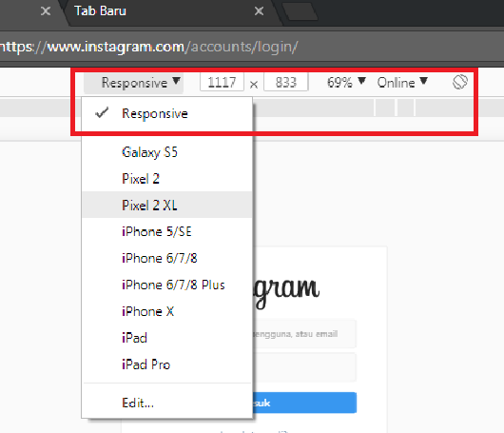Pick the highlighted Pixel 2 XL entry
504x433 pixels.
pos(166,205)
